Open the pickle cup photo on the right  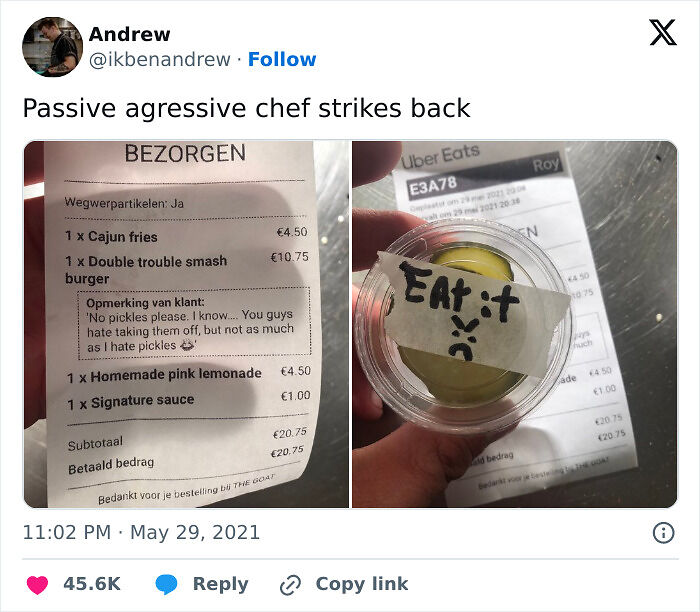click(x=515, y=325)
